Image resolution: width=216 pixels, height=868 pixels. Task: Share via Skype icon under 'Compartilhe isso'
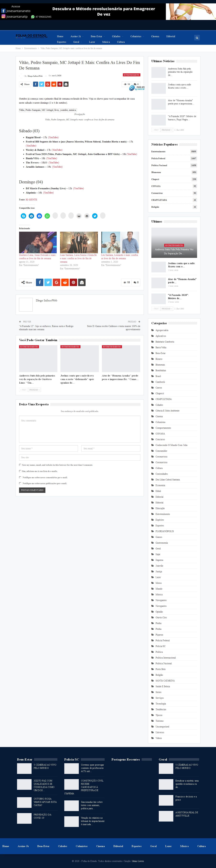click(24, 216)
